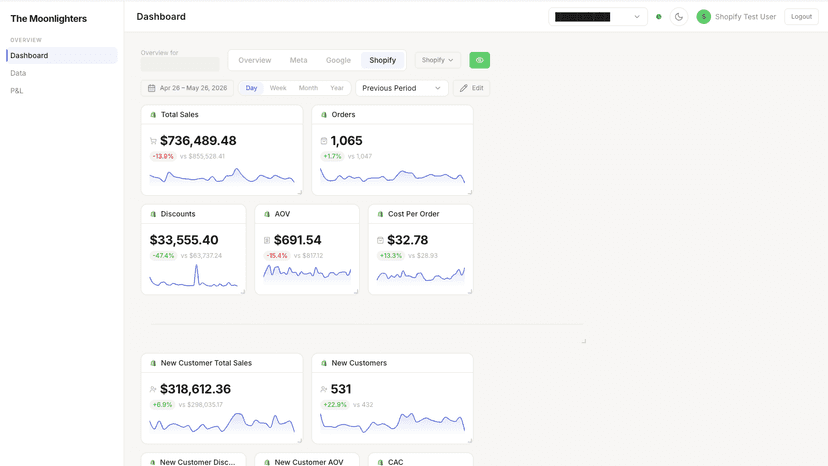This screenshot has width=828, height=466.
Task: Click the Discounts sparkline chart
Action: coord(193,276)
